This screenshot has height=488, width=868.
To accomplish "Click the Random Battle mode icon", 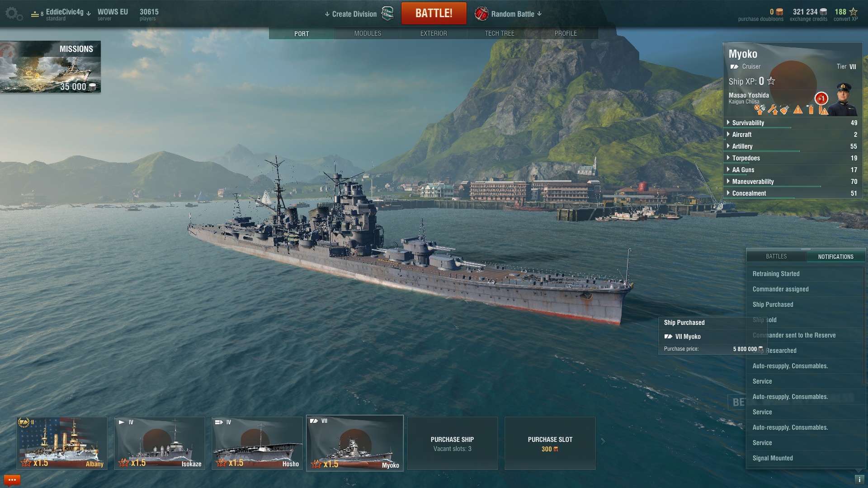I will point(481,14).
